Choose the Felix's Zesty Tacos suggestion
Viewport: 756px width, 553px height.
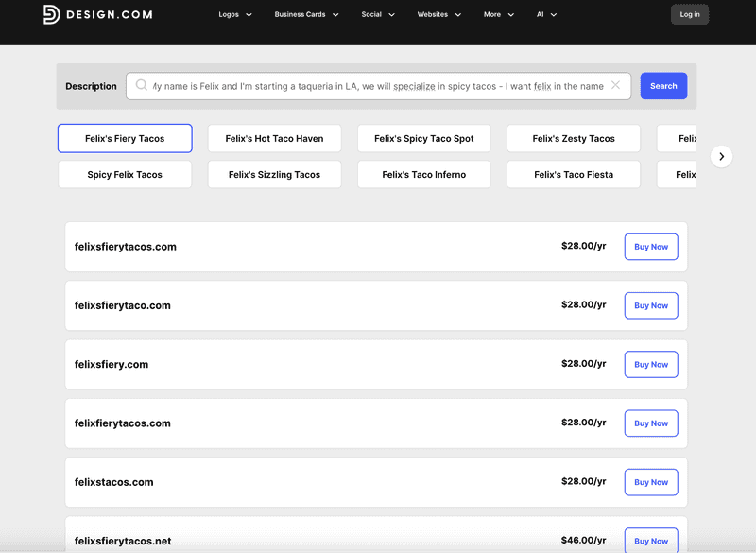click(x=574, y=139)
